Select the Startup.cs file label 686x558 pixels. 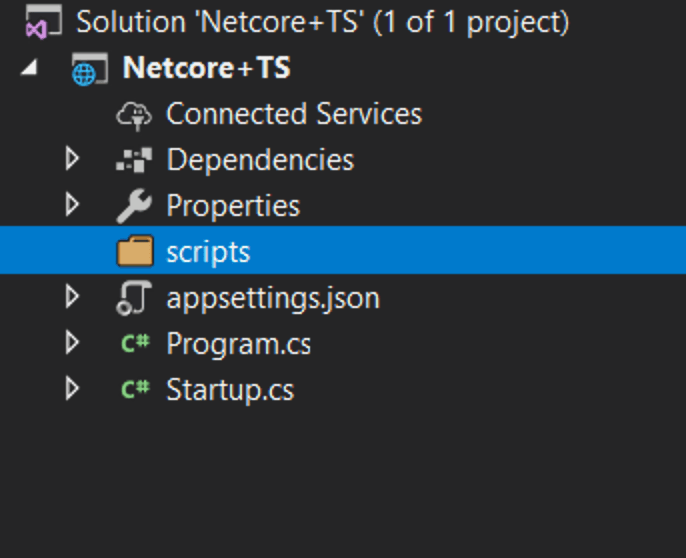coord(230,389)
